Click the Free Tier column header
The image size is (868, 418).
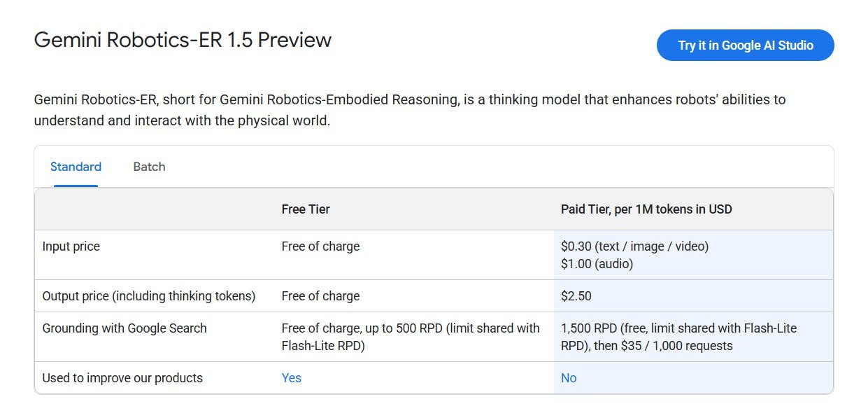coord(306,209)
